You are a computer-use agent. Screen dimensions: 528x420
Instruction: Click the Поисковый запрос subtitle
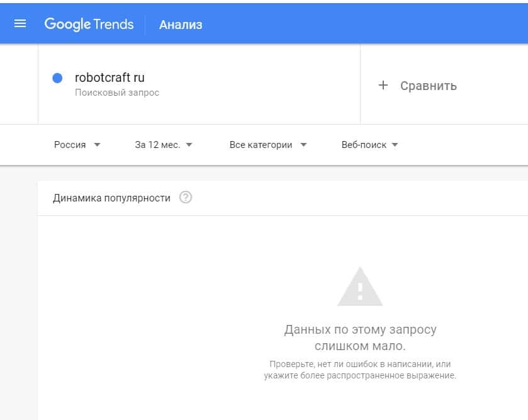click(x=117, y=93)
